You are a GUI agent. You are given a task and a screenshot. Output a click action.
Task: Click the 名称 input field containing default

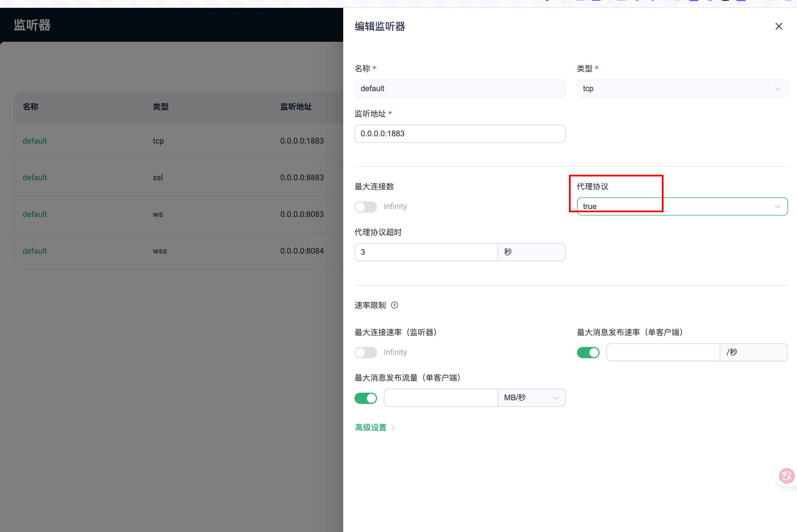tap(460, 89)
